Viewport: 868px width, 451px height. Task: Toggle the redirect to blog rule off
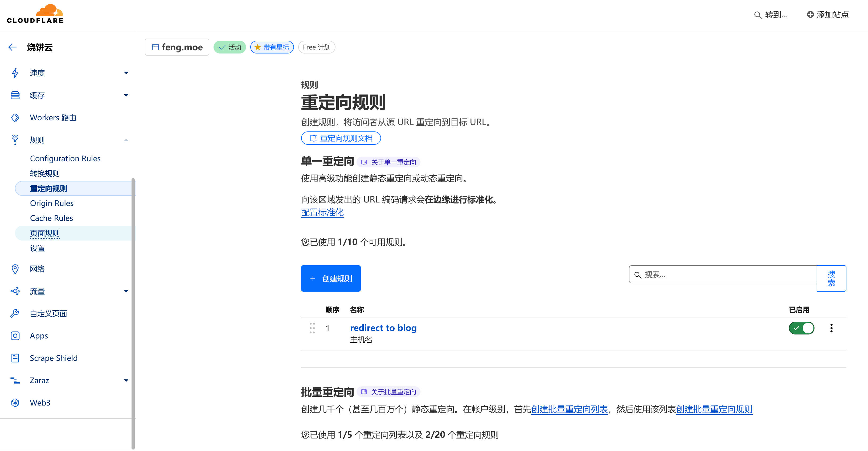point(801,328)
